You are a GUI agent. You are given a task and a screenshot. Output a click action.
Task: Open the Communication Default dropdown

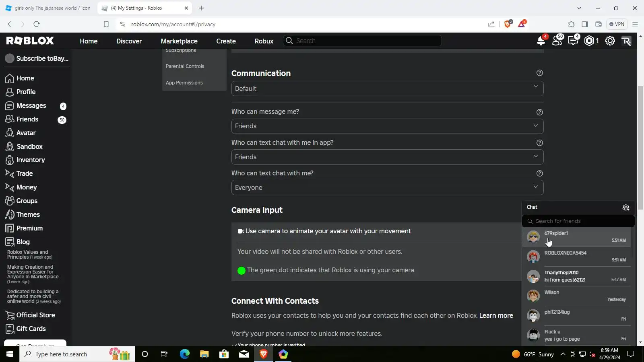(x=387, y=88)
